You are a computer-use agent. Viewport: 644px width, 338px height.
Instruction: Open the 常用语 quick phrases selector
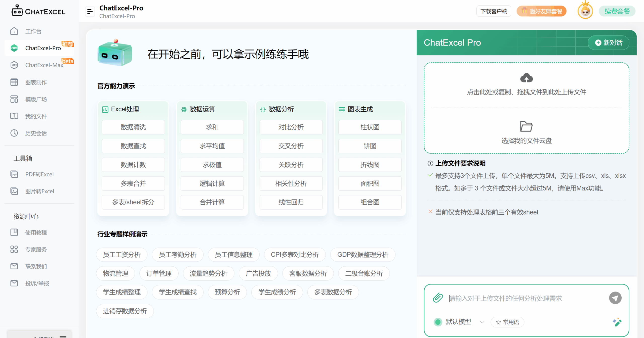[x=507, y=322]
